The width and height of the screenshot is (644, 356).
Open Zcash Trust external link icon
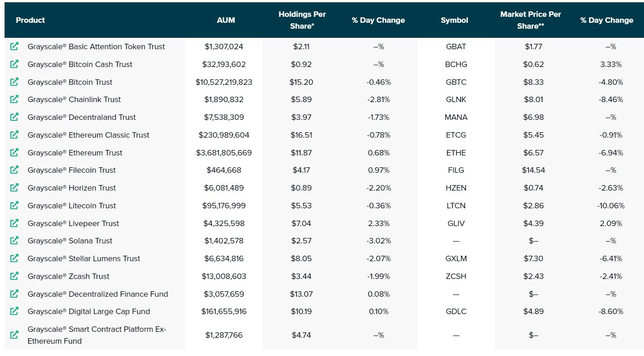[x=14, y=276]
